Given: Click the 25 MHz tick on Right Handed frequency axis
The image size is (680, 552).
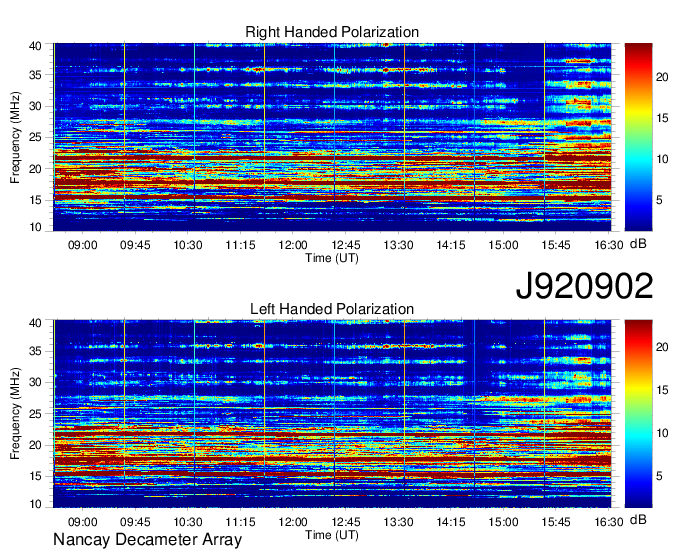Looking at the screenshot, I should point(36,137).
